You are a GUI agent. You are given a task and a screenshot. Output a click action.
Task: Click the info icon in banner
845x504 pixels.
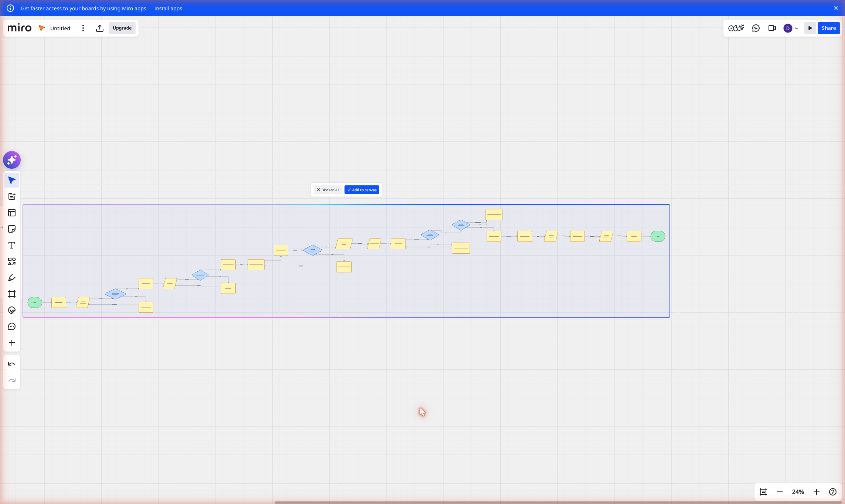[x=10, y=8]
